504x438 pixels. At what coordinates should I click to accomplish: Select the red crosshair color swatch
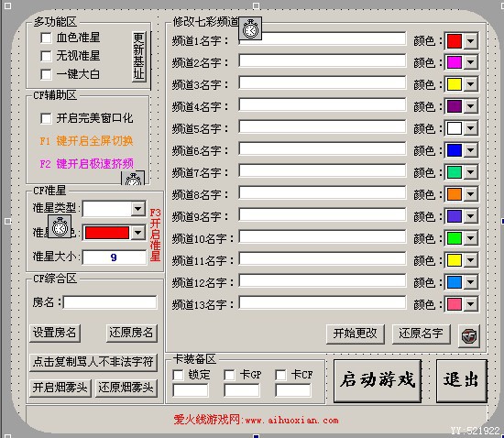(x=107, y=233)
